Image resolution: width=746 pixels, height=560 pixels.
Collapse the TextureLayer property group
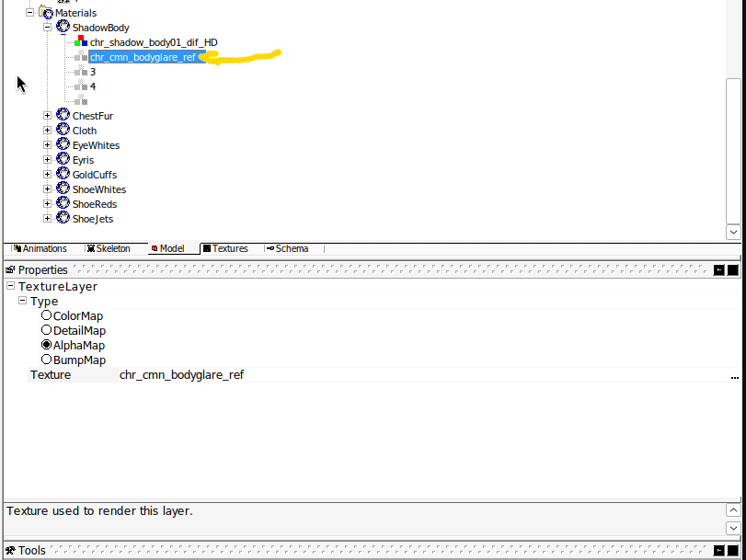11,286
